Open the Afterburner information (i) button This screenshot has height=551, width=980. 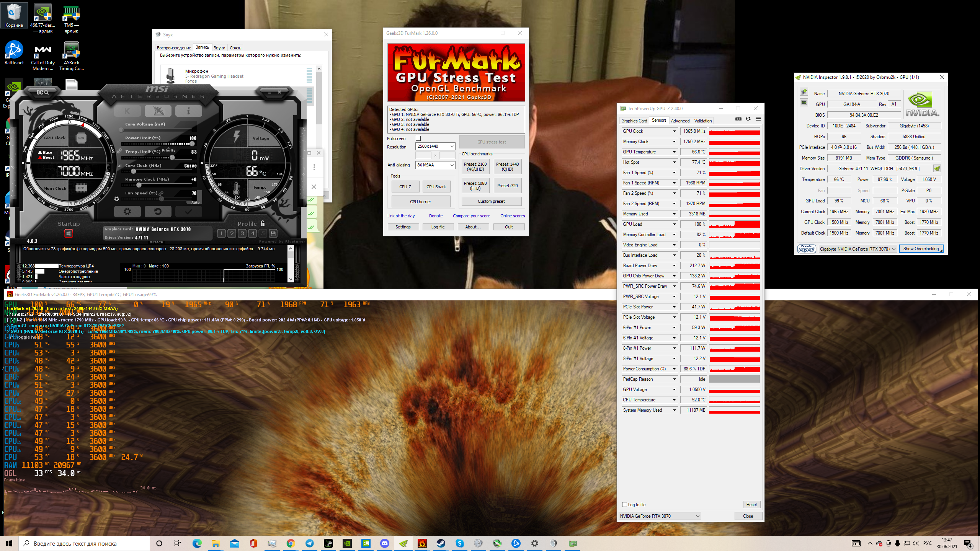(188, 111)
